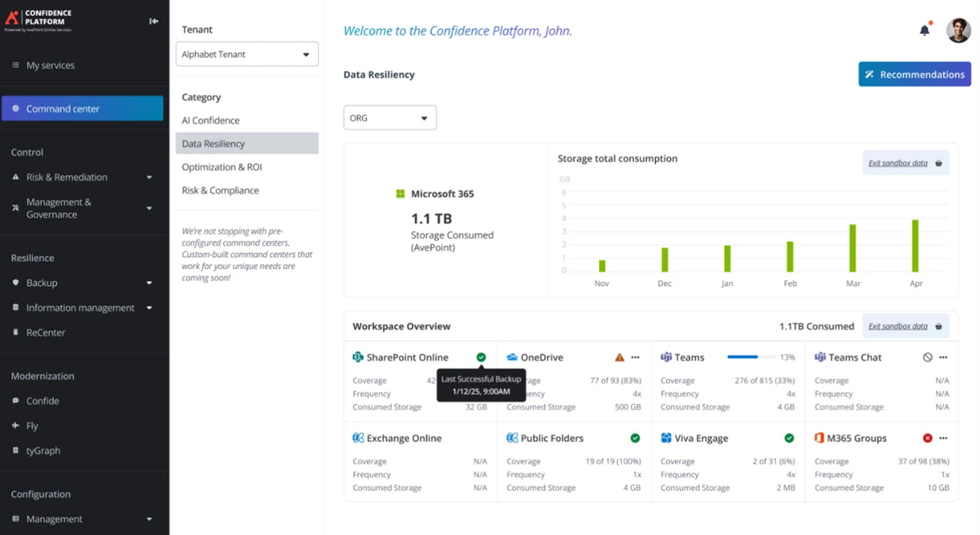
Task: Click the March bar in storage chart
Action: [x=853, y=248]
